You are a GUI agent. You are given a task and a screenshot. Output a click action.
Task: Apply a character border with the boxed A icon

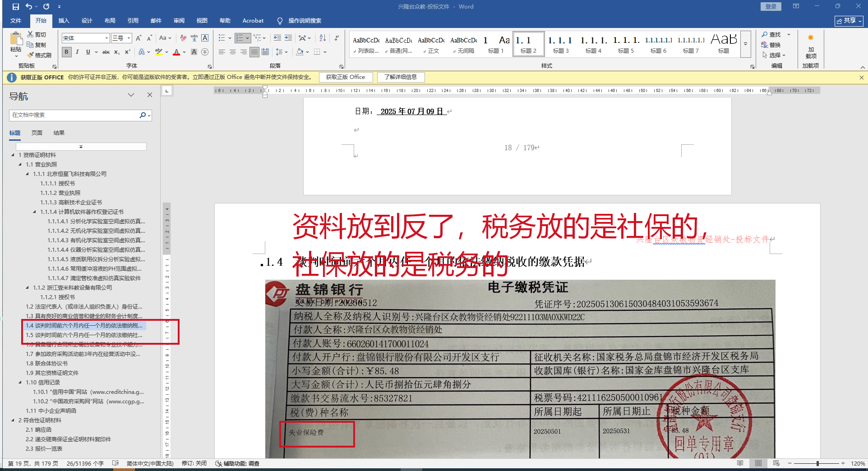(x=205, y=38)
